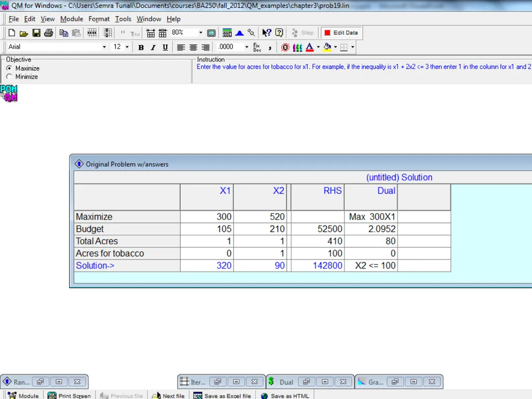Open the Tools menu
532x399 pixels.
(x=123, y=19)
